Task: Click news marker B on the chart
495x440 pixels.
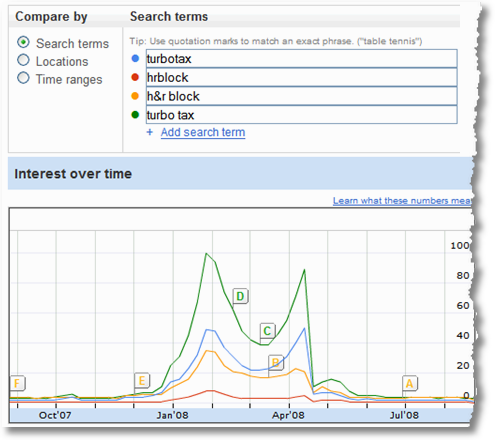Action: 276,363
